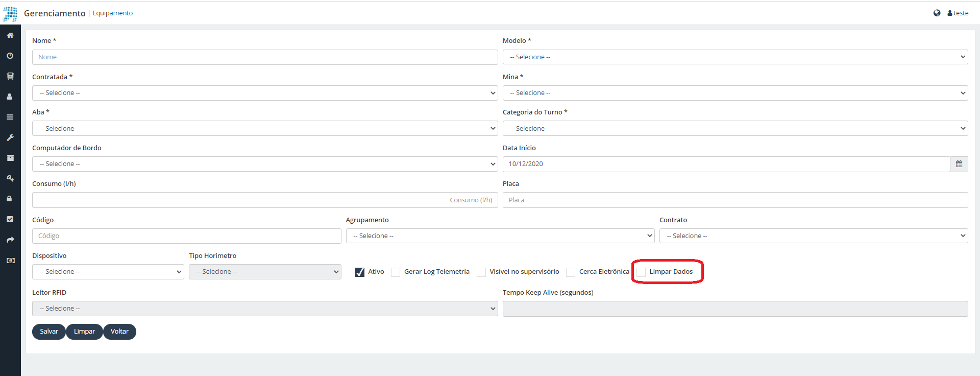Click the application logo at top left
The image size is (980, 376).
click(x=10, y=14)
